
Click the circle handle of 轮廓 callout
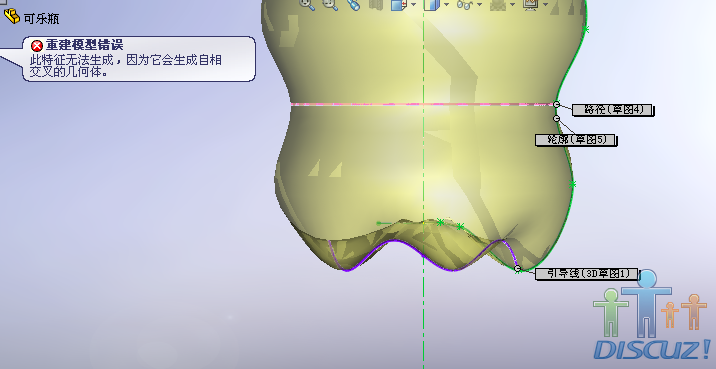[x=556, y=119]
